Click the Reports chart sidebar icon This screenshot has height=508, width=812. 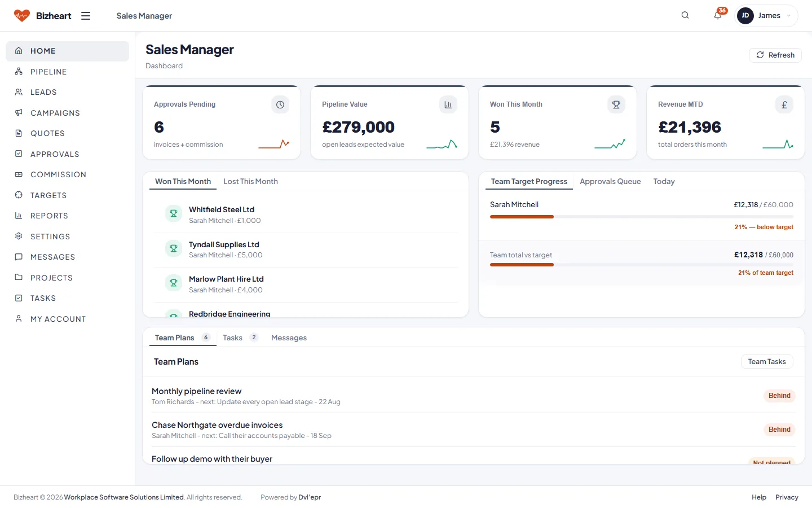point(19,216)
